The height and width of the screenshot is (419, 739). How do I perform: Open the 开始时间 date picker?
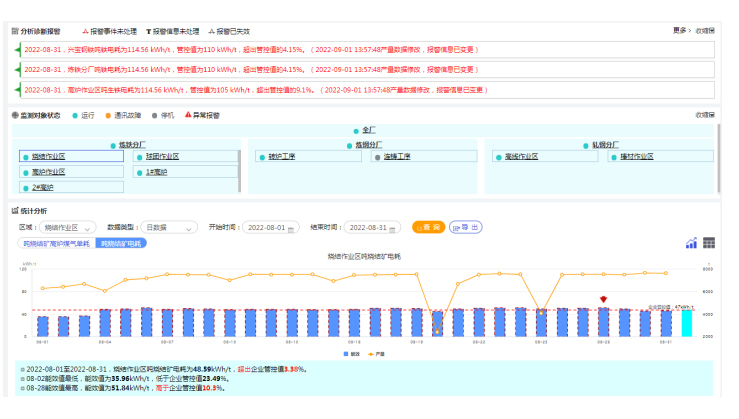268,227
